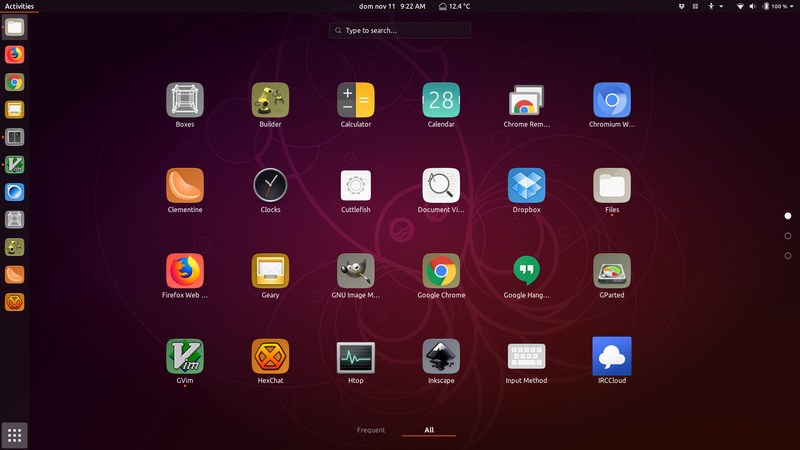Image resolution: width=800 pixels, height=450 pixels.
Task: Go to the second app page indicator
Action: click(x=788, y=236)
